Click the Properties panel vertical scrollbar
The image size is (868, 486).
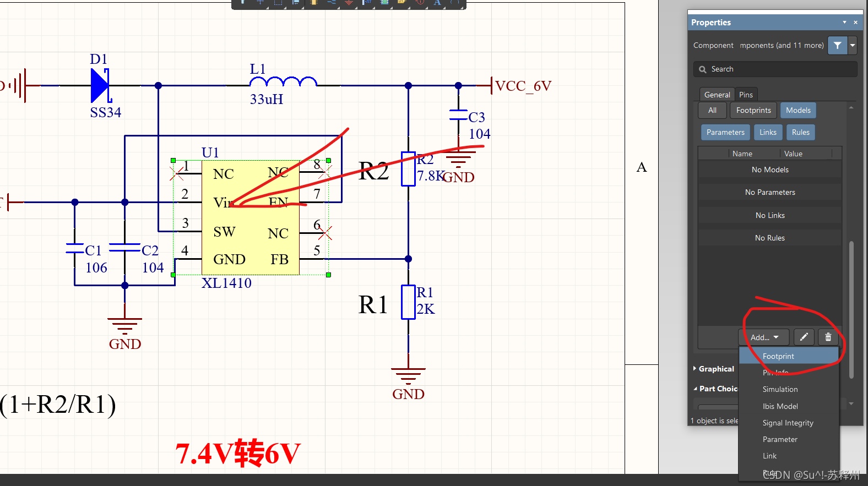851,308
